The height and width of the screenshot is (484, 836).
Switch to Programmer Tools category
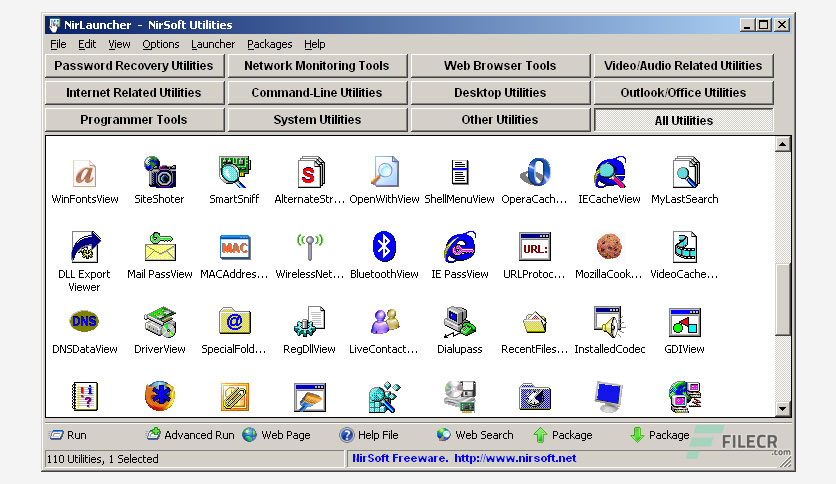point(134,120)
